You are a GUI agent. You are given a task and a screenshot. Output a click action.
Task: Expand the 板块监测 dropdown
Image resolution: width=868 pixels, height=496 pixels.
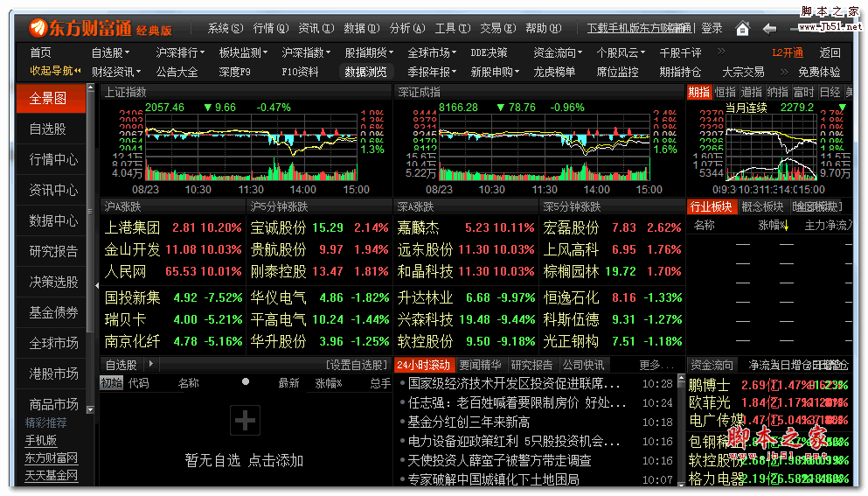click(244, 52)
